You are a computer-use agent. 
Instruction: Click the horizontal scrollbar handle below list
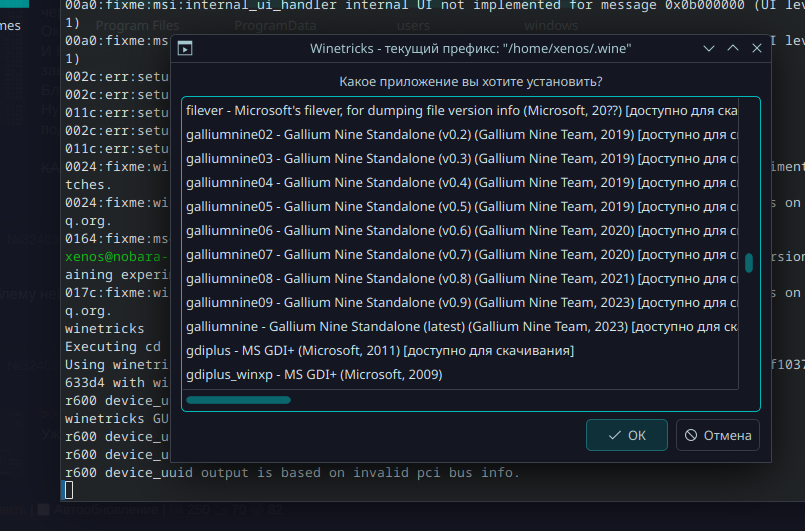[238, 400]
